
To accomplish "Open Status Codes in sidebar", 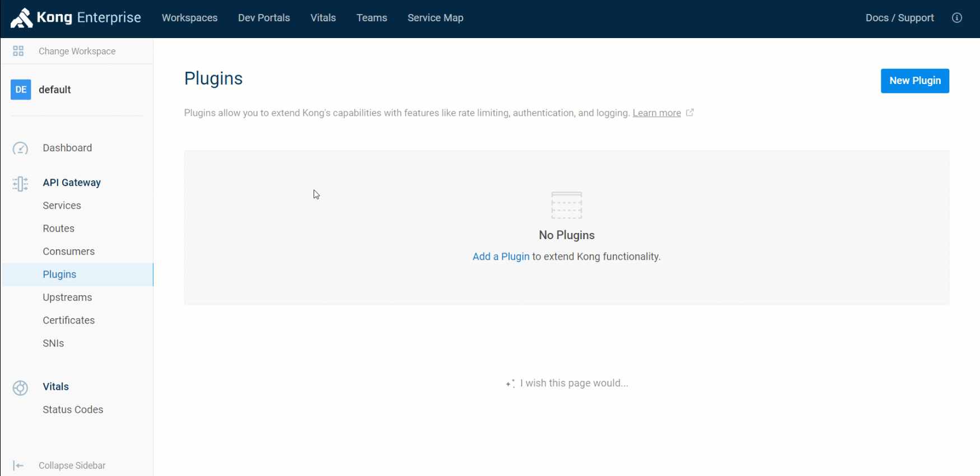I will 73,409.
